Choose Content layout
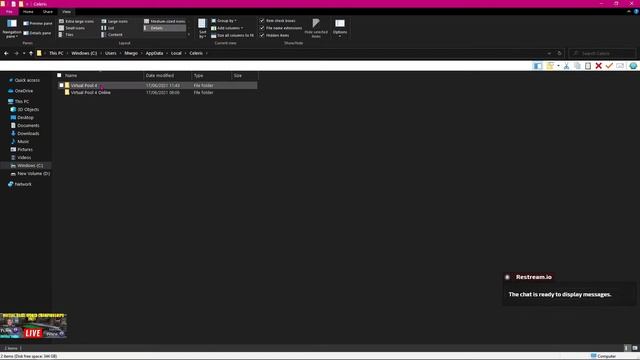 pos(112,35)
